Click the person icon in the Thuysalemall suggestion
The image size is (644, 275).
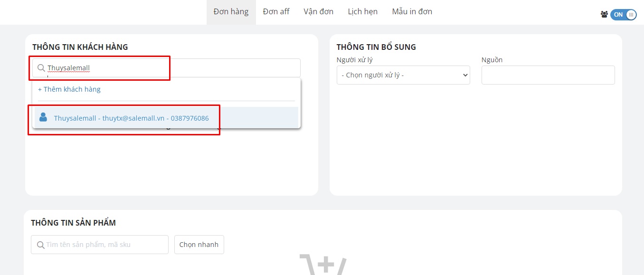click(43, 117)
